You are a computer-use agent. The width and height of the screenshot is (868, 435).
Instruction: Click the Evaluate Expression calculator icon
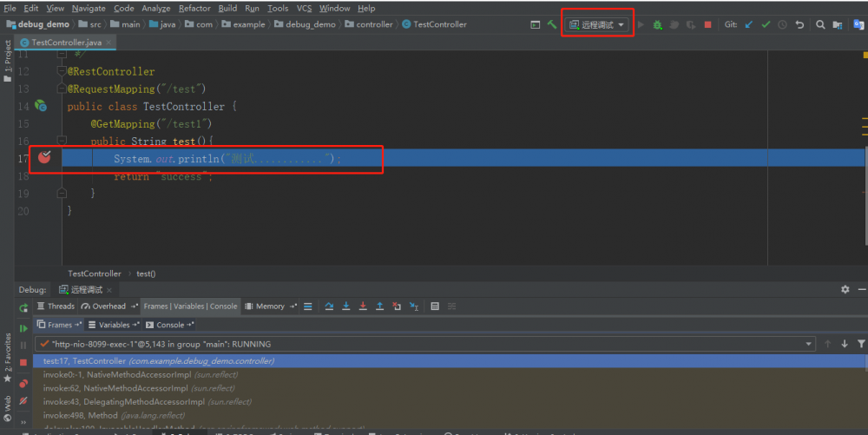tap(435, 306)
